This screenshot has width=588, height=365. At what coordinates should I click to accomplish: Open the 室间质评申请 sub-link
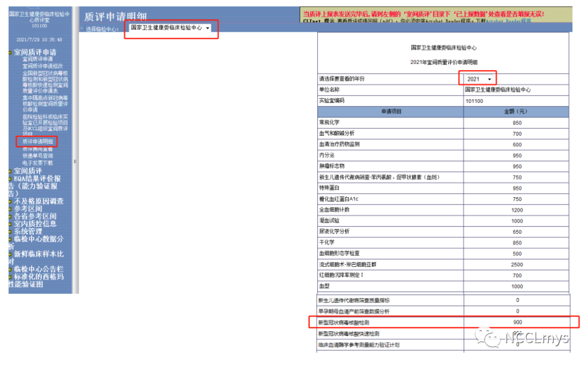point(38,59)
